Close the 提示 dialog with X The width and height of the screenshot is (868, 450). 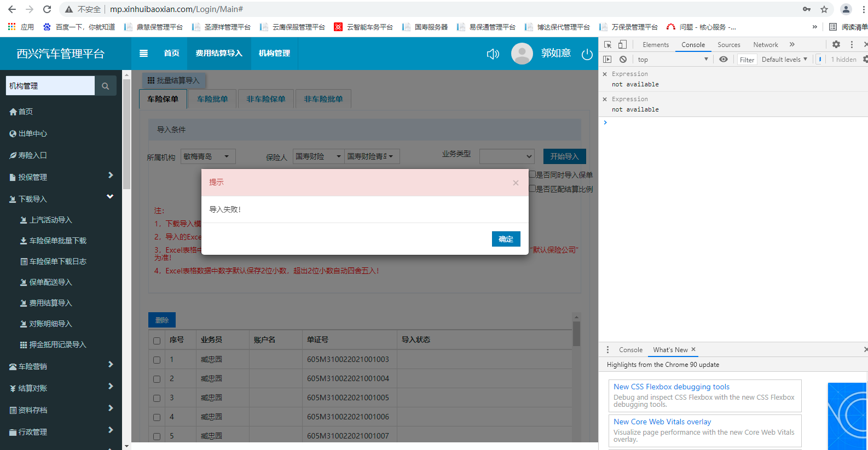click(516, 183)
